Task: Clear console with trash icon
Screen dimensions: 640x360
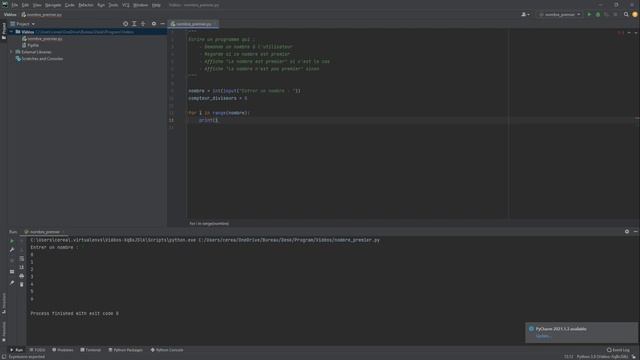Action: [22, 284]
